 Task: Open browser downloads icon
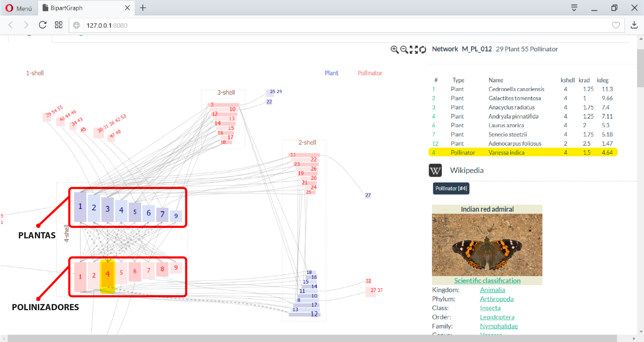pos(634,25)
